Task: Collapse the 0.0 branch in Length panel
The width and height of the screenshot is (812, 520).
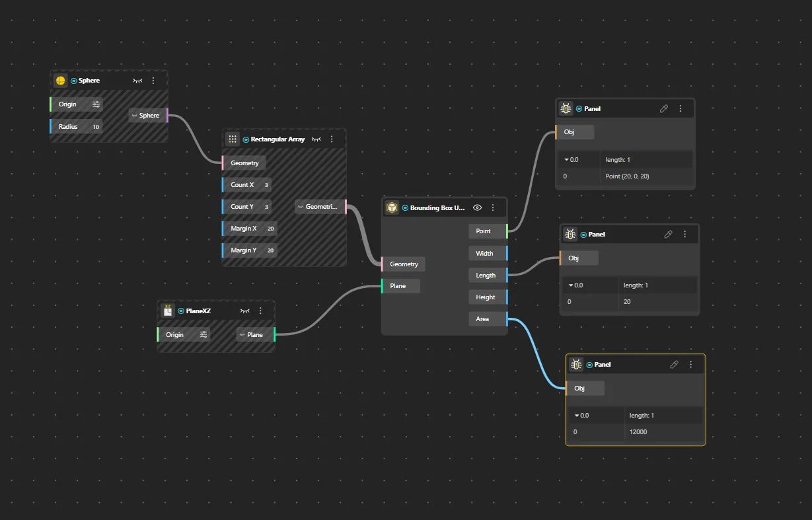Action: pos(571,285)
